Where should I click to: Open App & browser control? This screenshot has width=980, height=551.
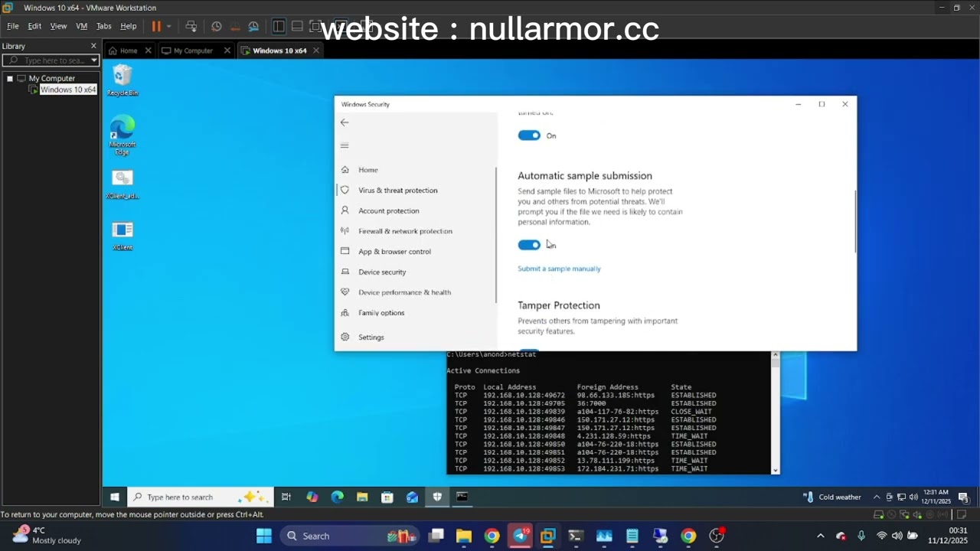coord(394,251)
